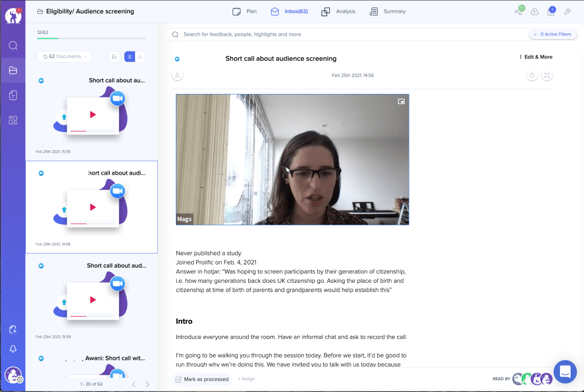Switch to chart view mode

[x=140, y=57]
